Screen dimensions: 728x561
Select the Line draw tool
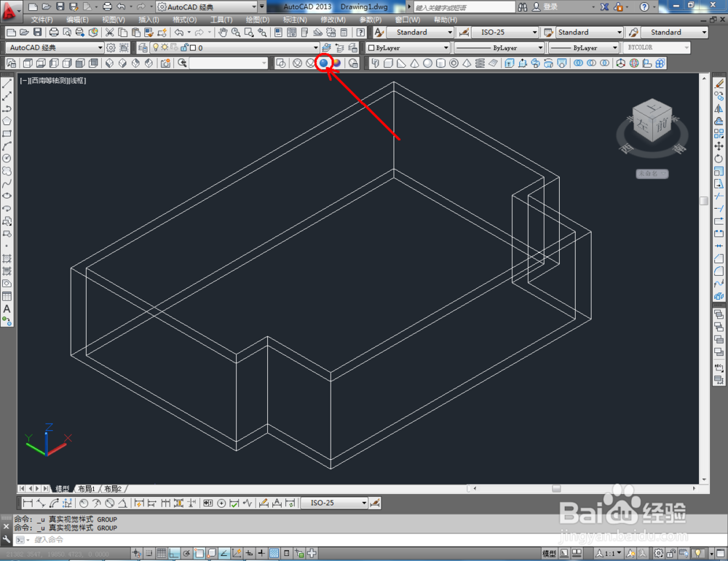(7, 84)
